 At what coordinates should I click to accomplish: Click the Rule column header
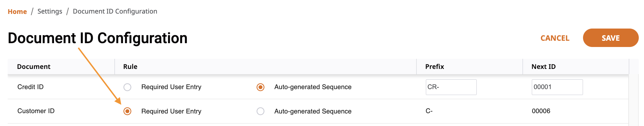click(x=130, y=66)
